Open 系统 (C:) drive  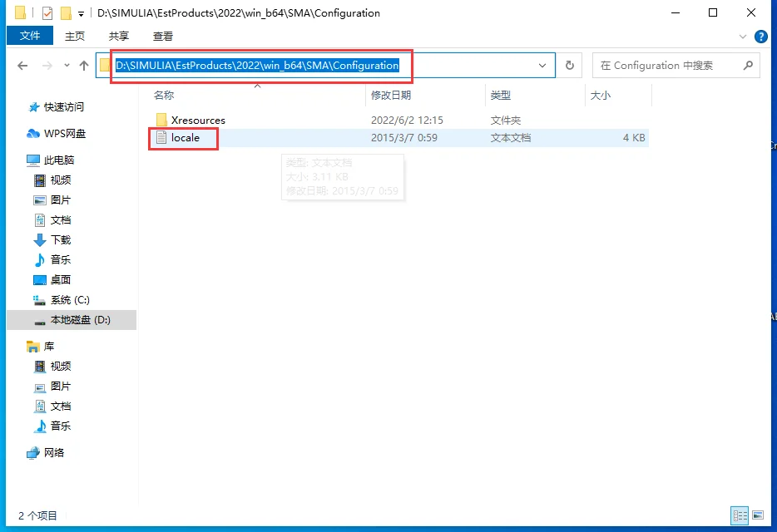[69, 300]
